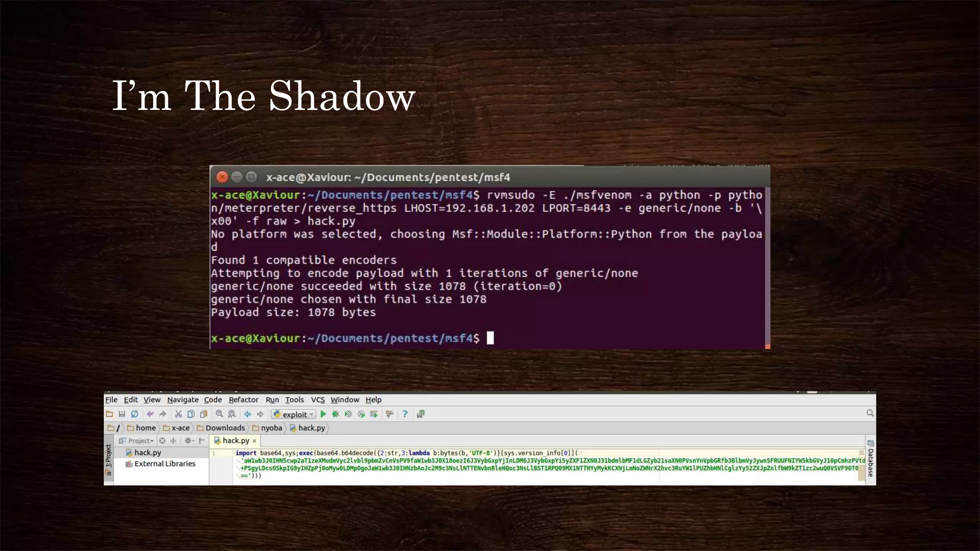980x551 pixels.
Task: Run the exploit configuration with green play
Action: point(323,414)
